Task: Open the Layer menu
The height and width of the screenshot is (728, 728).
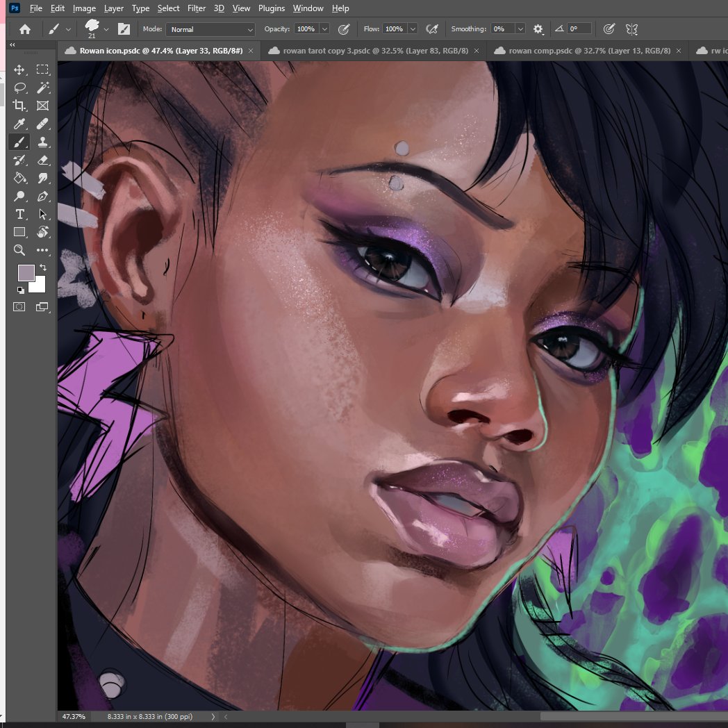Action: click(114, 8)
